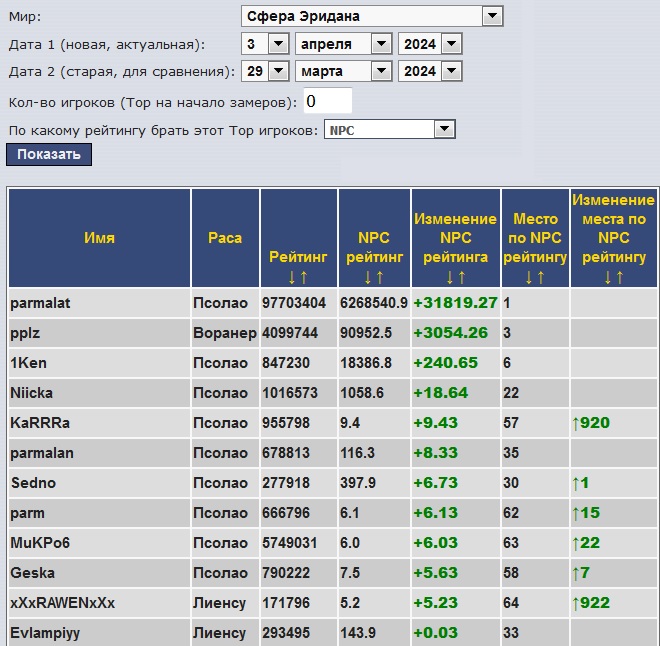Click the Кол-во игроков input field
The height and width of the screenshot is (646, 660).
(327, 101)
